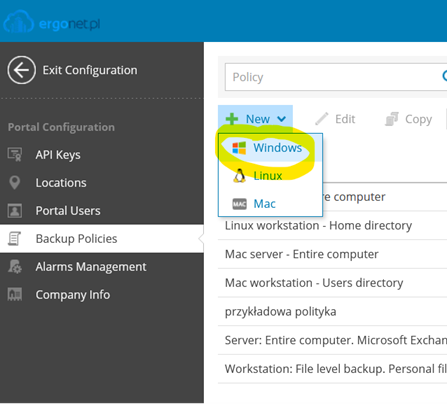Click the API Keys certificate icon
The height and width of the screenshot is (417, 447).
15,155
